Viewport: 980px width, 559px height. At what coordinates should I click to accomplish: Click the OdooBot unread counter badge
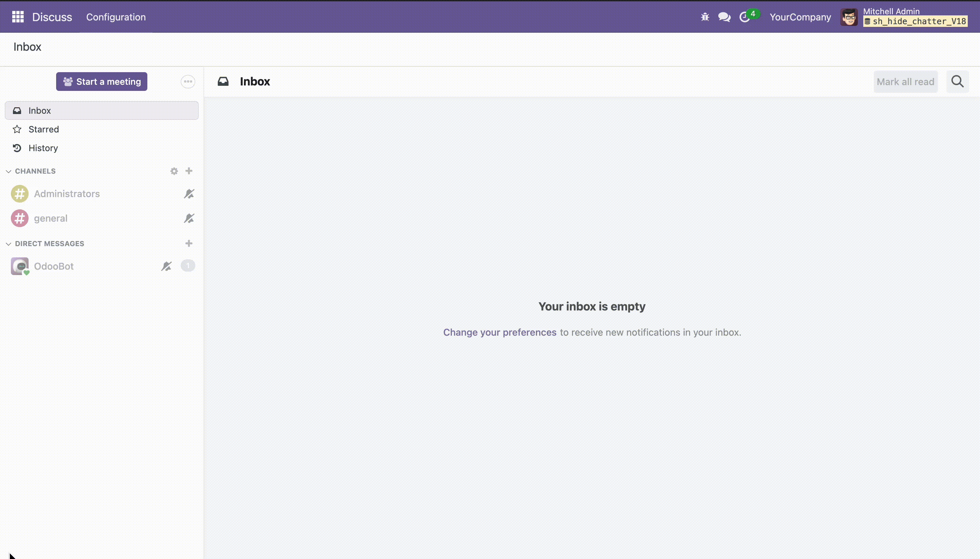point(187,266)
